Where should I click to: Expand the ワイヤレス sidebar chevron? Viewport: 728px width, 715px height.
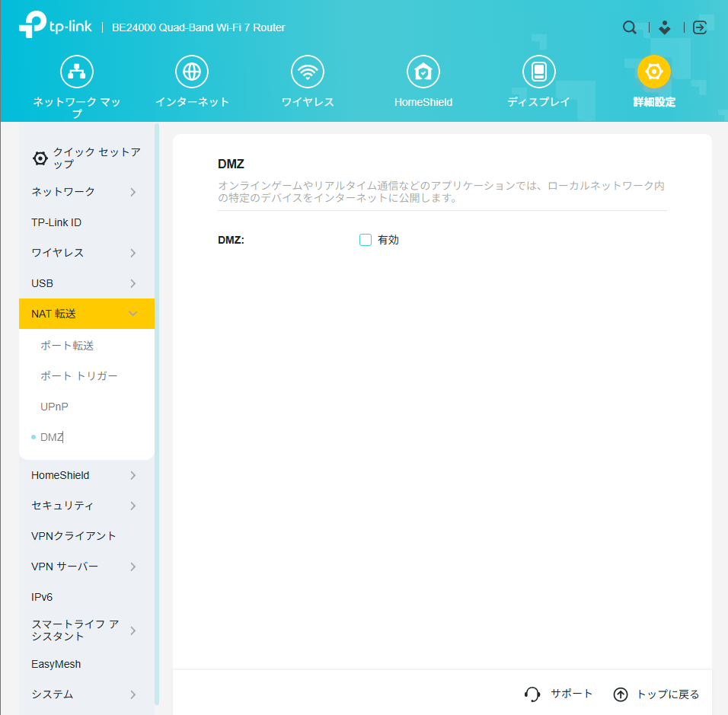pos(133,253)
